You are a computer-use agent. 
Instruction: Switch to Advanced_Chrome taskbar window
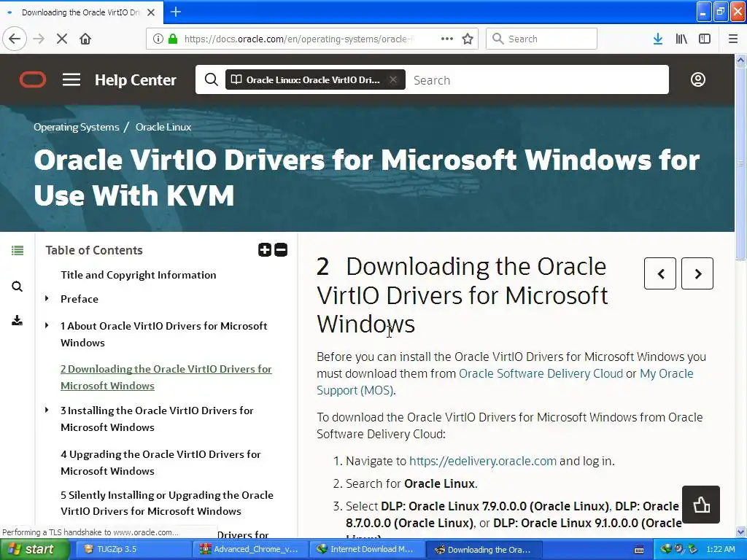click(x=250, y=550)
